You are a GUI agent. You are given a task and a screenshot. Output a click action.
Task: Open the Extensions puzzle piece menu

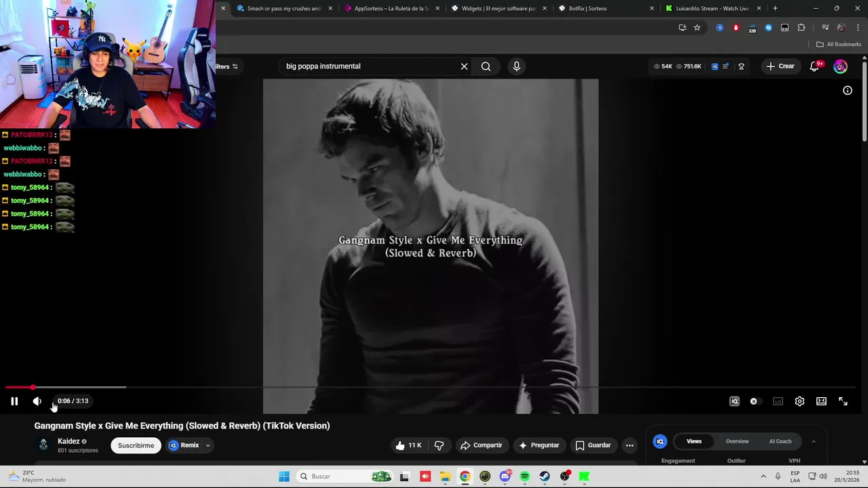point(801,28)
